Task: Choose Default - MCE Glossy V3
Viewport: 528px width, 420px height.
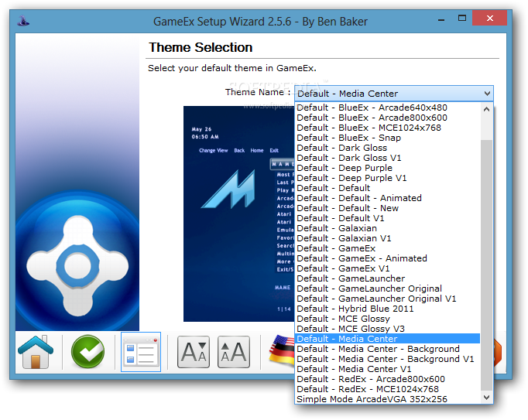Action: coord(387,329)
